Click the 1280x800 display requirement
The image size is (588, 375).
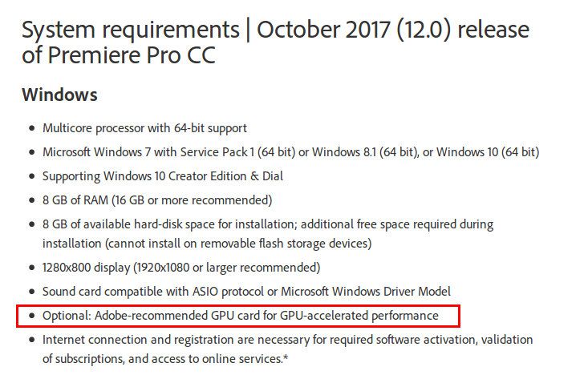click(x=181, y=268)
